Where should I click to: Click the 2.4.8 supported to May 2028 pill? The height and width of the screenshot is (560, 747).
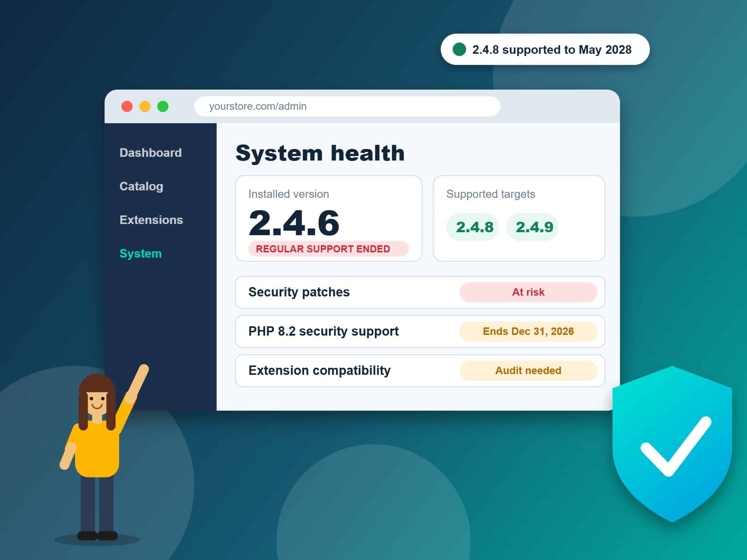point(545,49)
